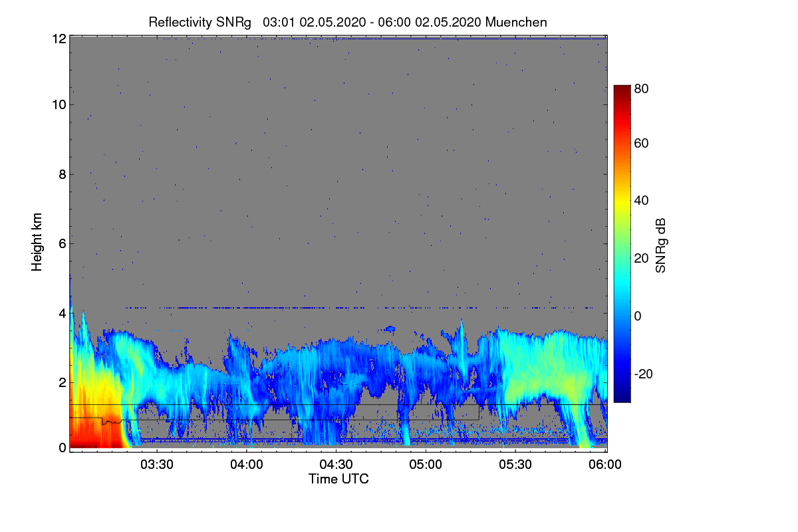Click the 06:00 time tick label
Screen dimensions: 798x532
tap(606, 464)
